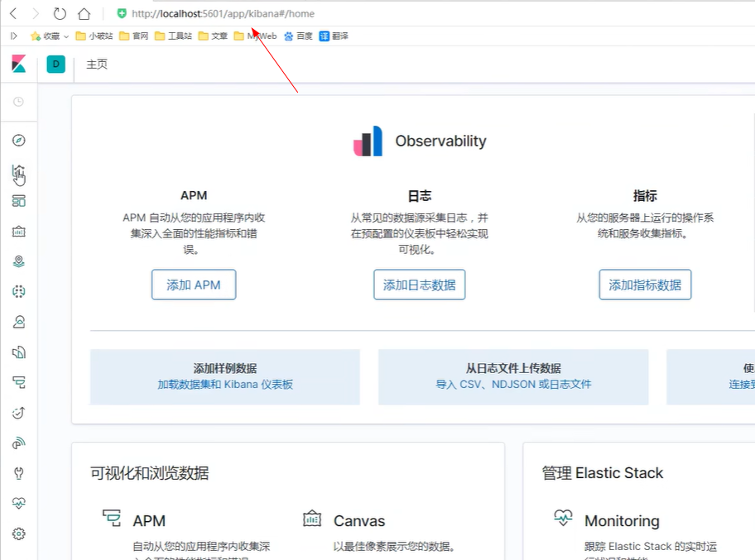Click the Monitoring heartbeat card icon
Image resolution: width=755 pixels, height=560 pixels.
click(x=563, y=518)
